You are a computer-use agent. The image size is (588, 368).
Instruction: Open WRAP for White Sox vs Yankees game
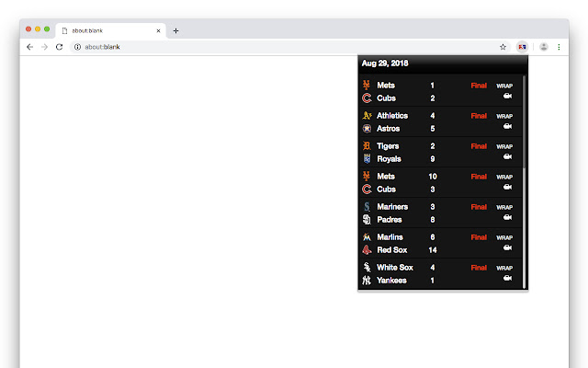click(504, 268)
